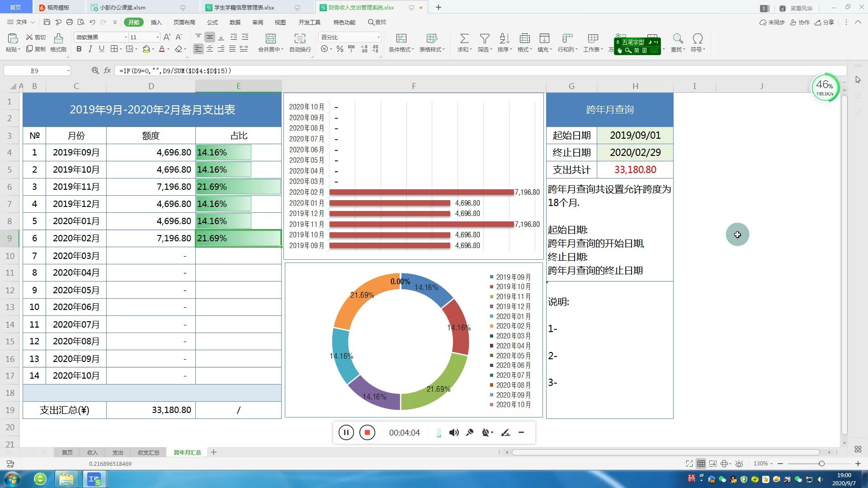Toggle Bold formatting

tap(79, 49)
